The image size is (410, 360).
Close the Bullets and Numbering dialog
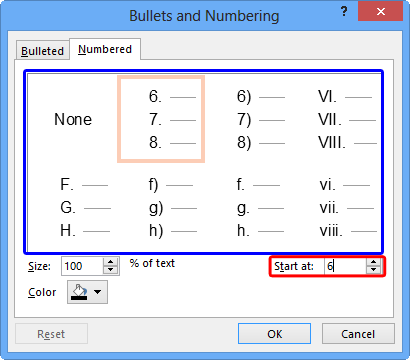click(x=380, y=12)
